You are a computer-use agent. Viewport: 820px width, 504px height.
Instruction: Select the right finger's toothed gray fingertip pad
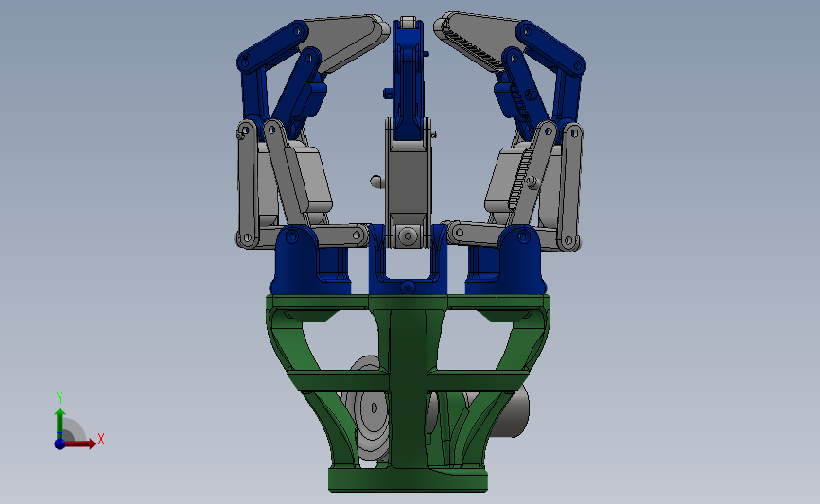[479, 38]
